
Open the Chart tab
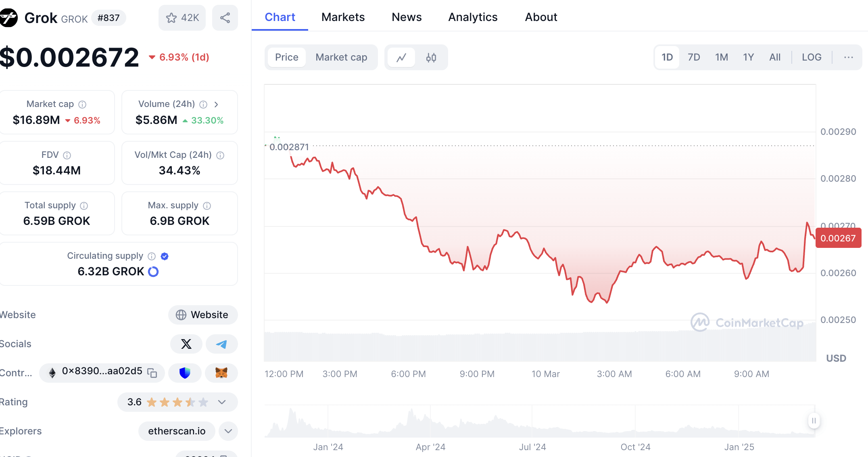(280, 17)
